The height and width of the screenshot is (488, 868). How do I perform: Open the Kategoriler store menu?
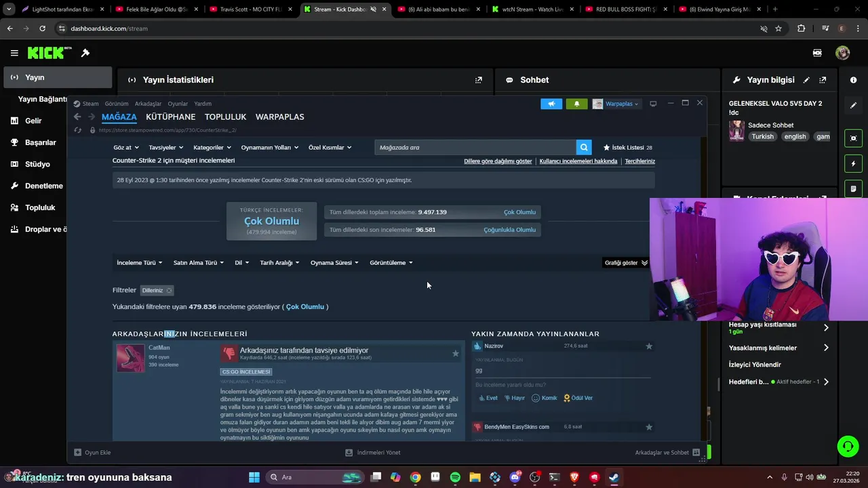212,147
